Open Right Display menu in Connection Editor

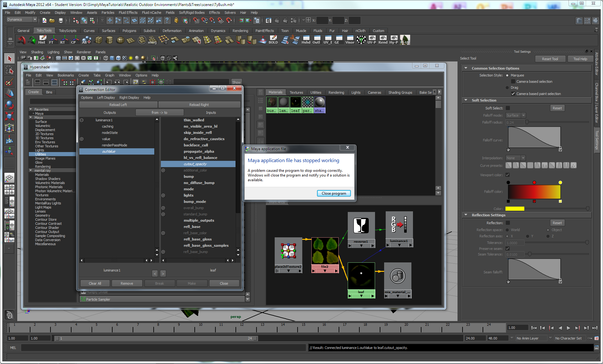[129, 98]
